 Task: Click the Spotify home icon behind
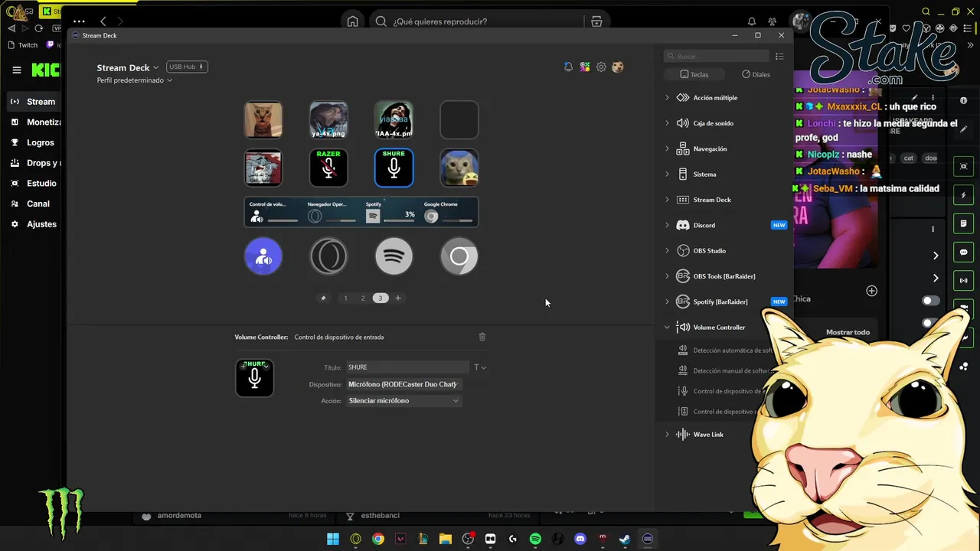click(x=352, y=21)
